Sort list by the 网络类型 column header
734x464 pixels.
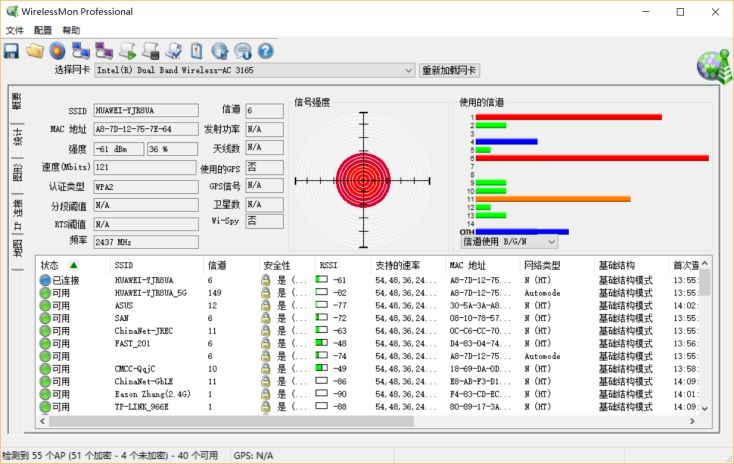pos(557,265)
